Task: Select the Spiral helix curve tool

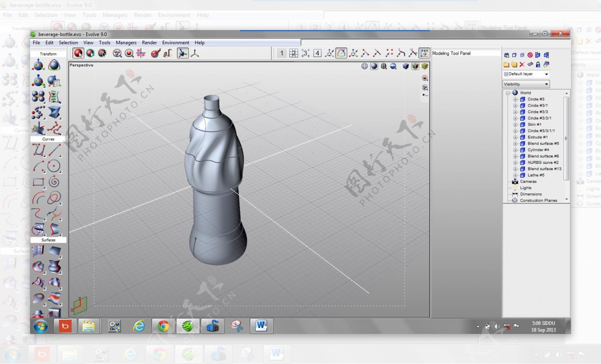Action: 54,182
